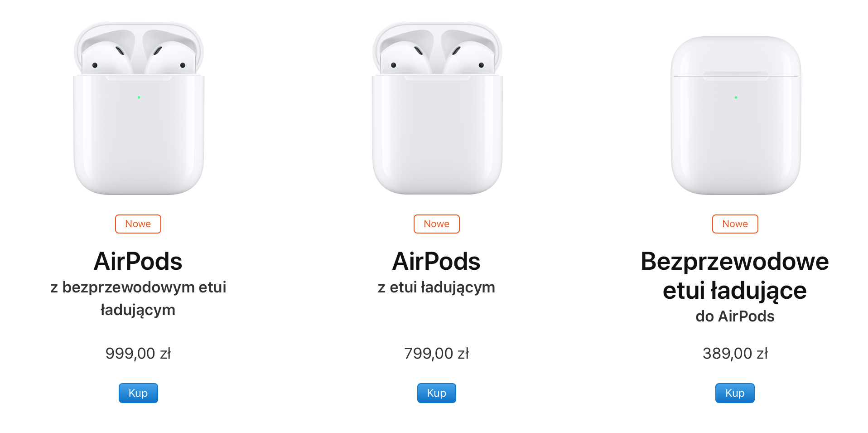
Task: Click 'z bezprzewodowym etui ładującym' subtitle
Action: tap(138, 298)
